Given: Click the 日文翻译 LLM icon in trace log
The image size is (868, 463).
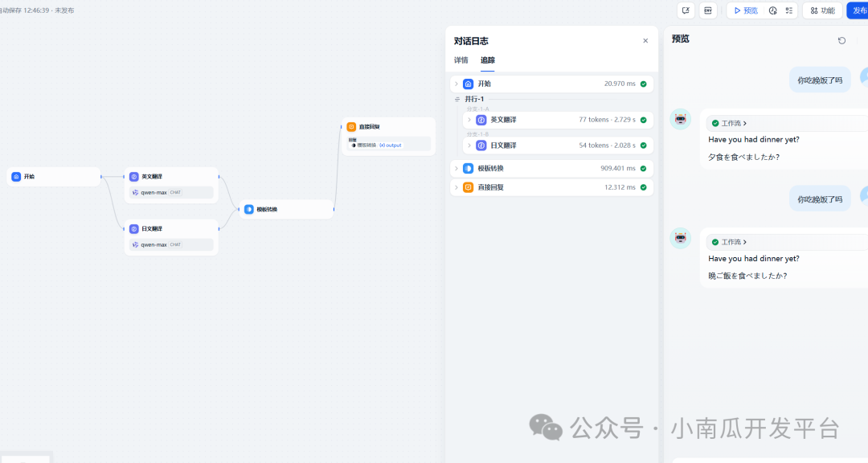Looking at the screenshot, I should (x=481, y=145).
